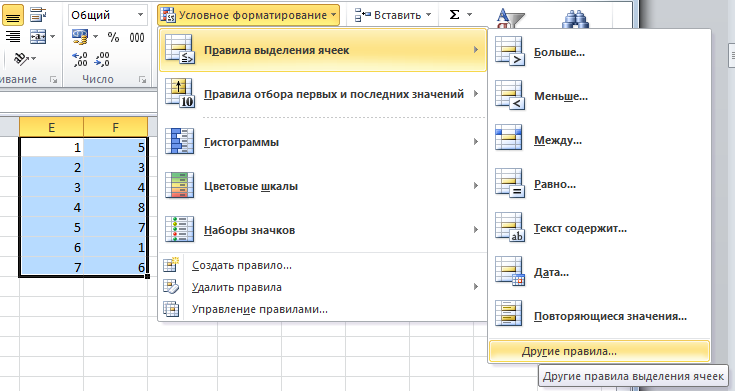
Task: Click the Наборы значков icon set icon
Action: click(x=179, y=229)
